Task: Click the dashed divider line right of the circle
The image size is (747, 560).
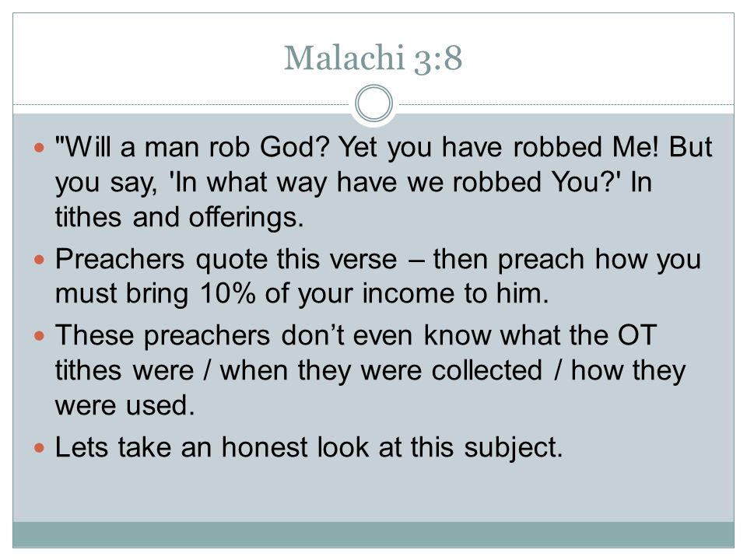Action: coord(567,104)
